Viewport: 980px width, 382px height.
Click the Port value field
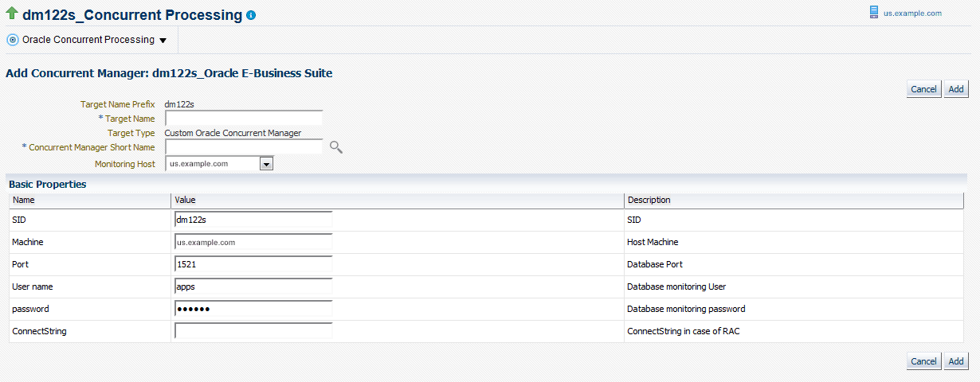[253, 264]
